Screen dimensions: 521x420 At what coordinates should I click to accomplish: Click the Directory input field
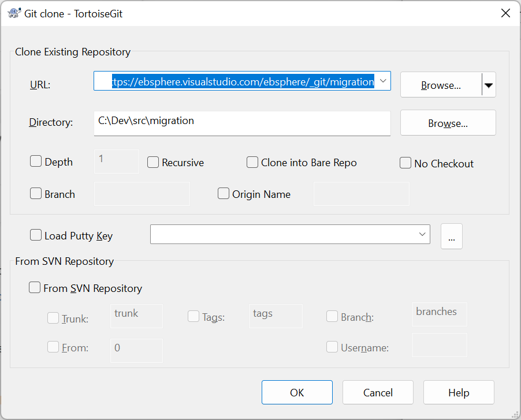tap(242, 123)
